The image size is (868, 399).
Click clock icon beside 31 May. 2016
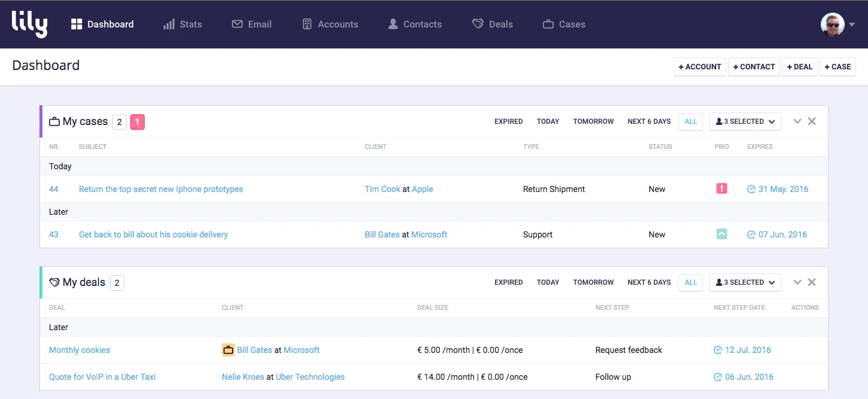click(x=751, y=189)
